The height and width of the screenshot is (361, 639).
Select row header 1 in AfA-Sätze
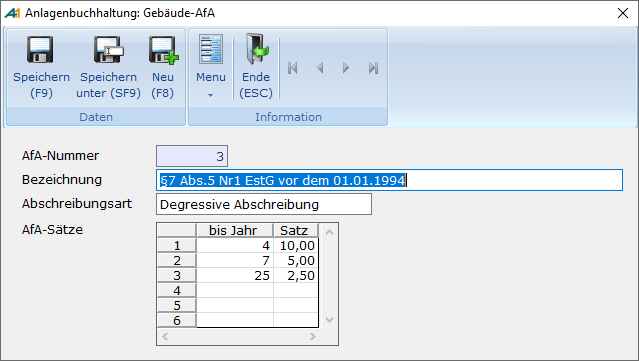pos(176,245)
